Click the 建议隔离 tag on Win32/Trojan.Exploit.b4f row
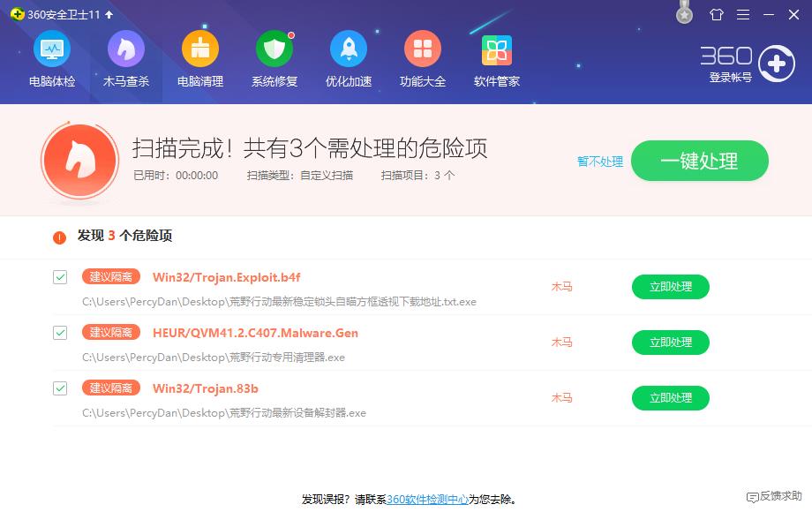The height and width of the screenshot is (512, 812). click(x=111, y=276)
